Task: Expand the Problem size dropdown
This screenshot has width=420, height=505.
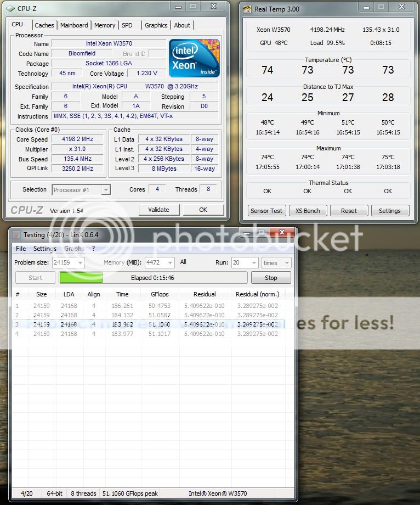Action: point(80,263)
